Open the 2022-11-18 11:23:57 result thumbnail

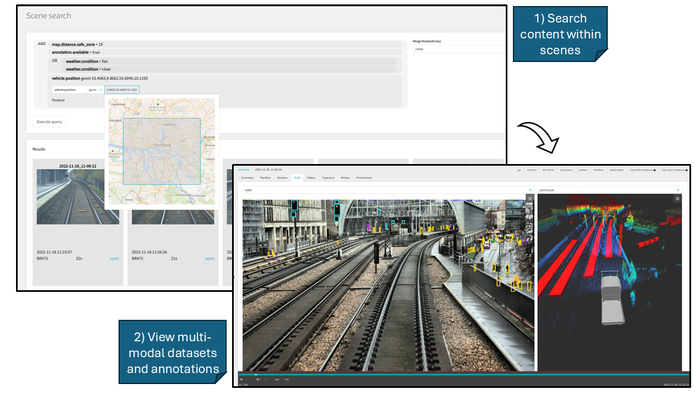78,196
